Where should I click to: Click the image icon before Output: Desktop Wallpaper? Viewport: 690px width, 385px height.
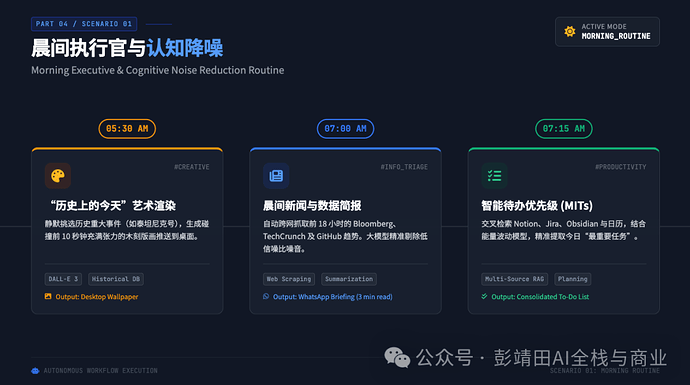48,297
